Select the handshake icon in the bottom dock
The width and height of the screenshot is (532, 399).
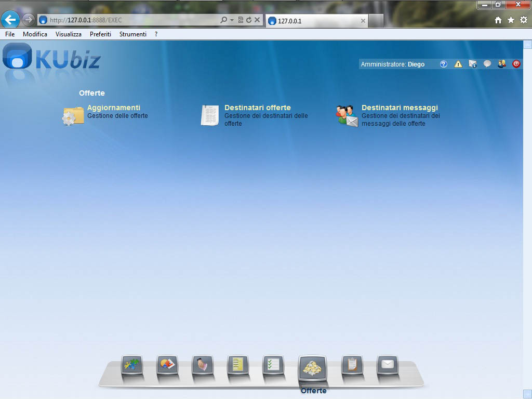[203, 365]
